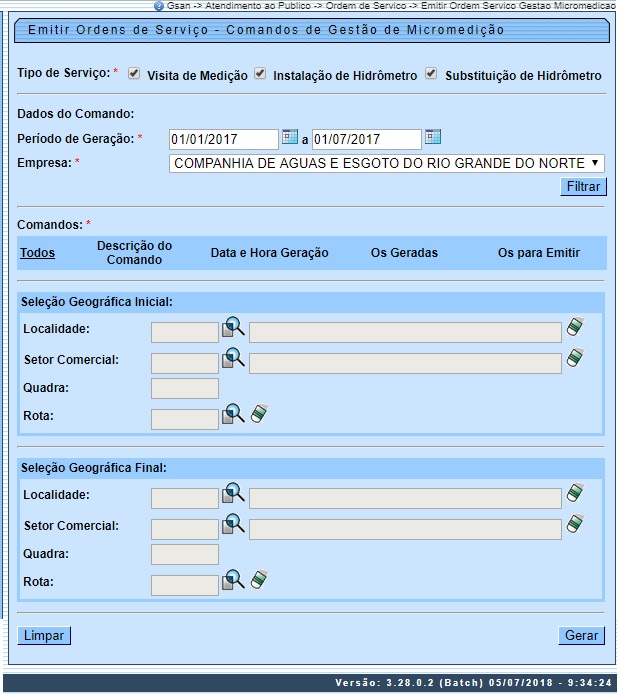Uncheck Visita de Medição checkbox
Image resolution: width=618 pixels, height=694 pixels.
pyautogui.click(x=134, y=74)
